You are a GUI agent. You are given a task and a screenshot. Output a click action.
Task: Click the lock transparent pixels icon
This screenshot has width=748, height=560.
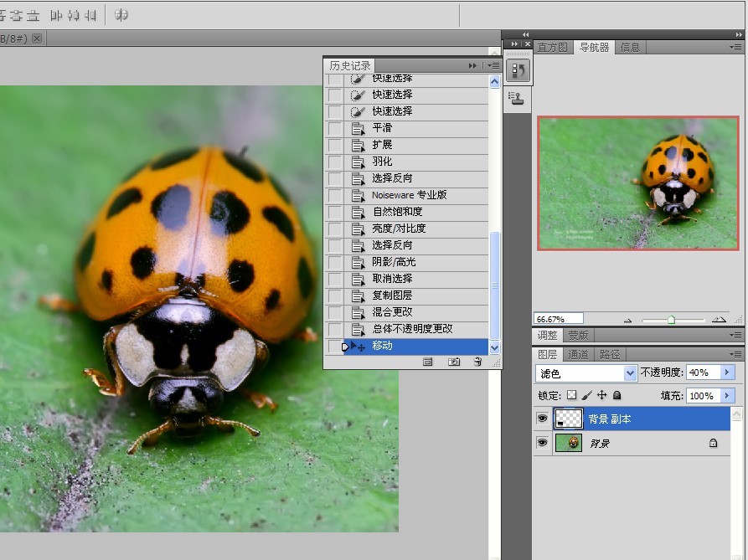click(x=571, y=395)
